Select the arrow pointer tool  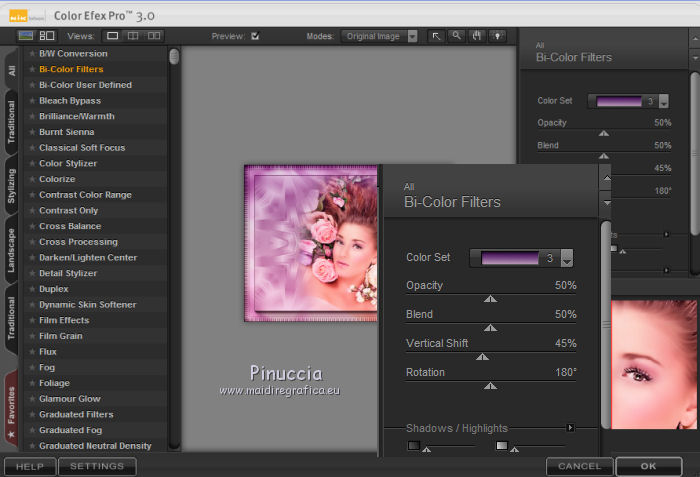coord(436,36)
